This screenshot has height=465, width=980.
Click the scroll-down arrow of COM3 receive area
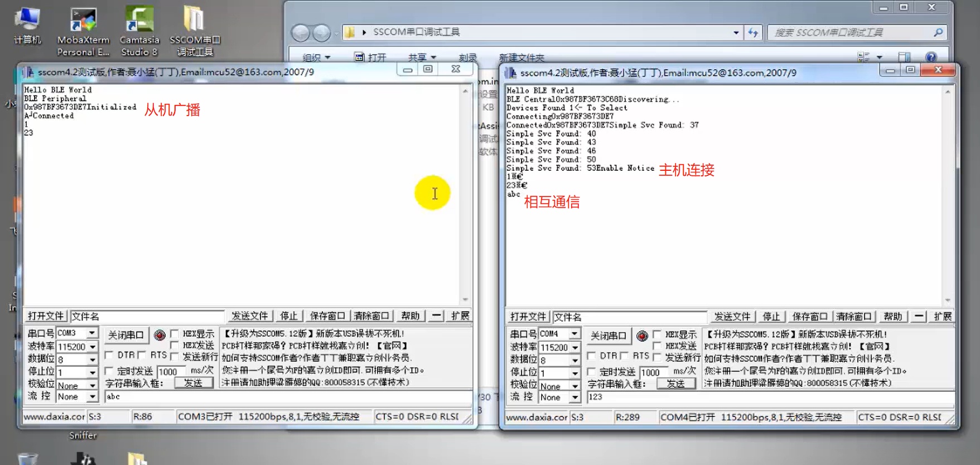465,300
